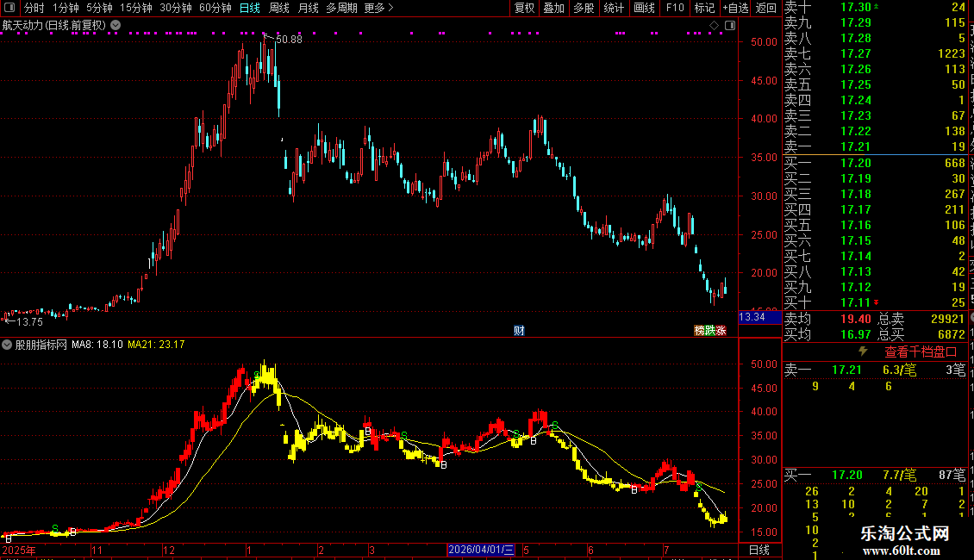Open dropdown next to 航天动力(日线 前复权)
This screenshot has width=974, height=560.
click(x=116, y=25)
